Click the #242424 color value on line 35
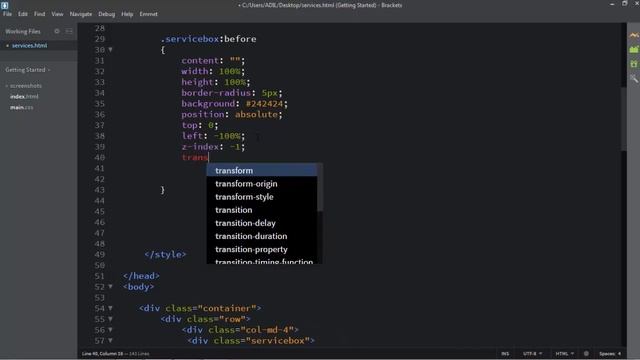 coord(264,104)
